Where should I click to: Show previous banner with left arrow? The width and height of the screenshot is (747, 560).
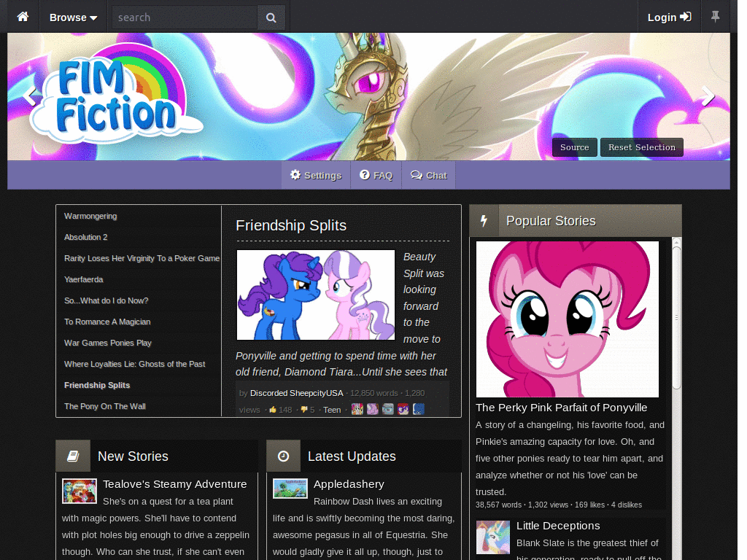point(29,96)
